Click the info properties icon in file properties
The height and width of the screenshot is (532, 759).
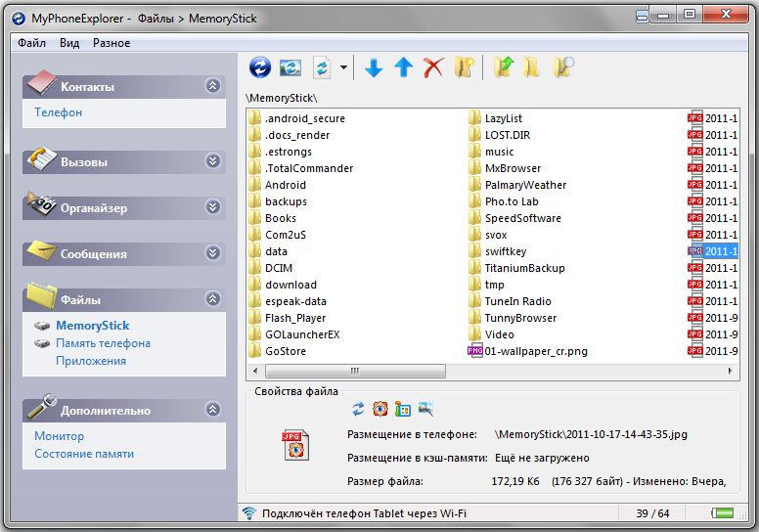pos(403,409)
